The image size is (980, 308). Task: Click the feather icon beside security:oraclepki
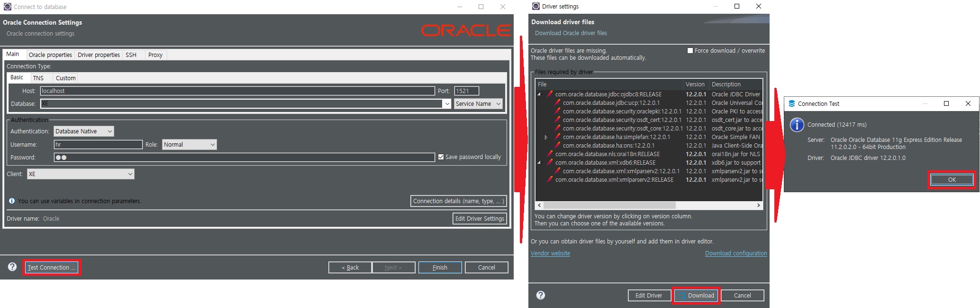(558, 111)
